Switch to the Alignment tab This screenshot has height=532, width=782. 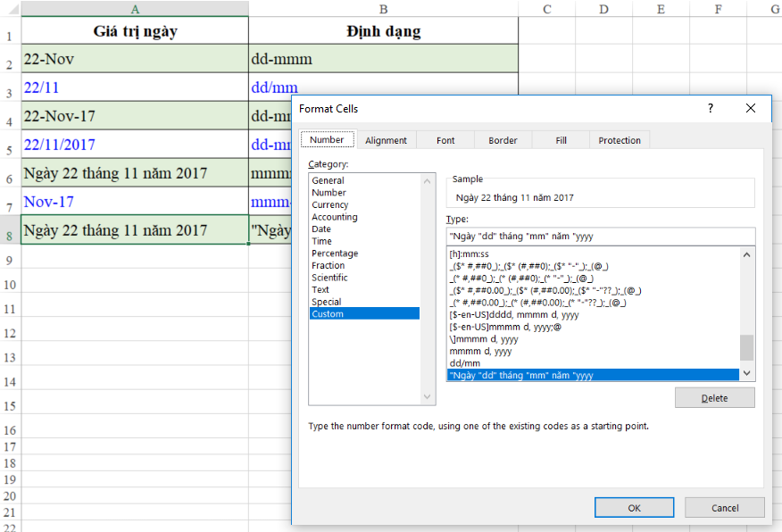386,140
